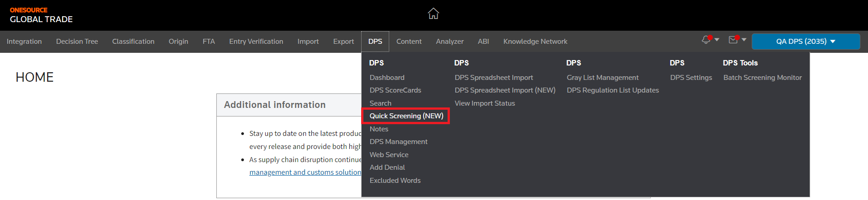Open the mail envelope icon

coord(733,40)
